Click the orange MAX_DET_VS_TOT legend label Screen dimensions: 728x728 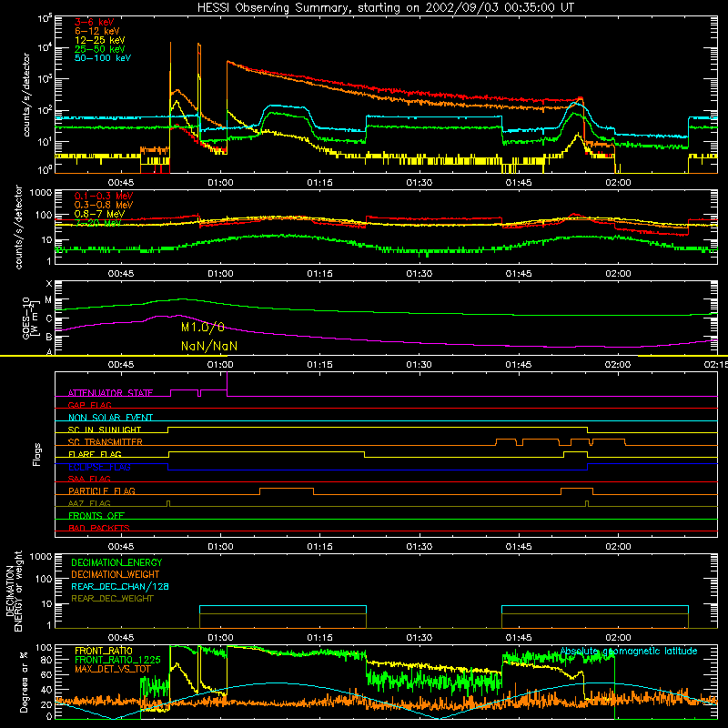click(112, 669)
